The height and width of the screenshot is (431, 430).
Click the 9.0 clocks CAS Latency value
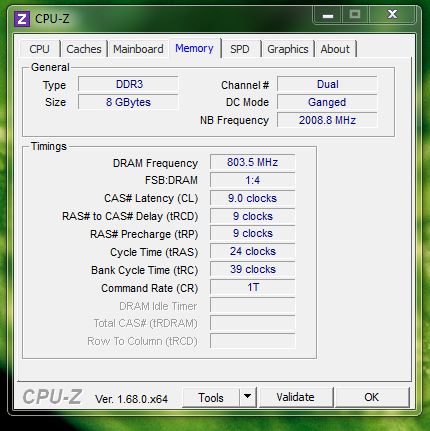click(x=252, y=198)
